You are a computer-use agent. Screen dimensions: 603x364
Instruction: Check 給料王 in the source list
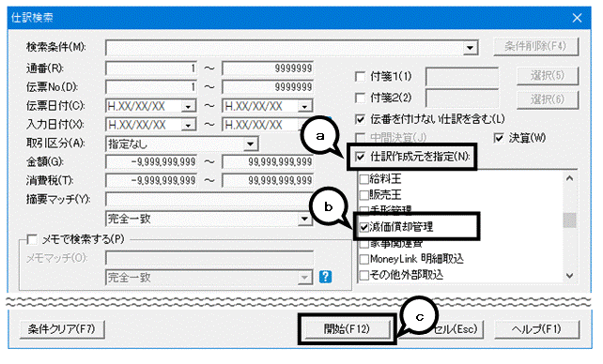point(363,179)
